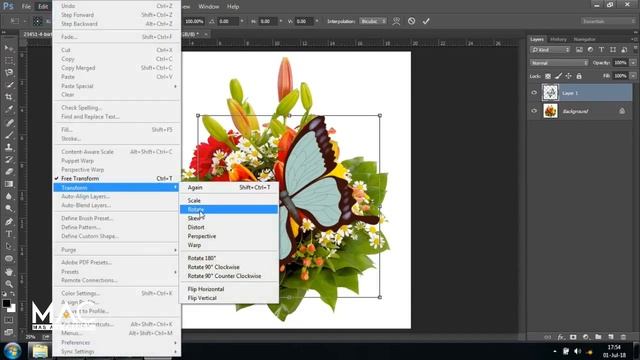The image size is (640, 360).
Task: Select the Path Selection tool
Action: [9, 246]
